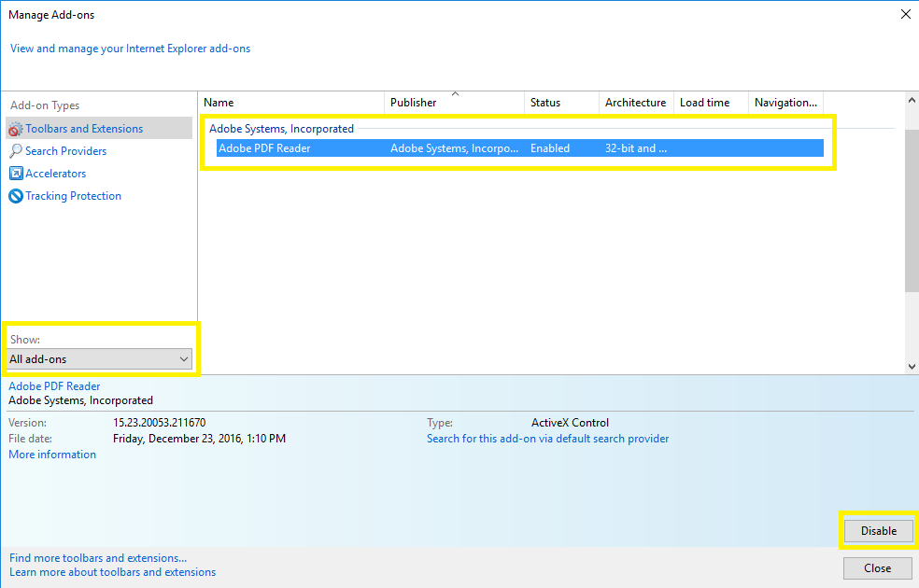
Task: Close the Manage Add-ons window with X
Action: pos(905,14)
